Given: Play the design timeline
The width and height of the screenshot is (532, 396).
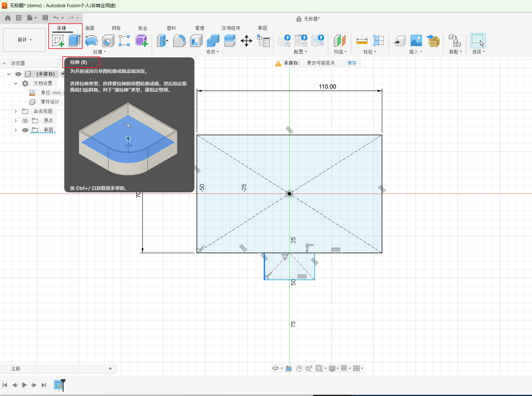Looking at the screenshot, I should pyautogui.click(x=24, y=385).
